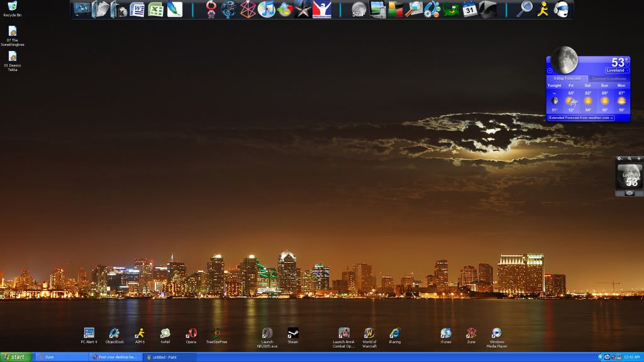The width and height of the screenshot is (644, 362).
Task: Open the magnifying glass search icon in dock
Action: coord(524,9)
